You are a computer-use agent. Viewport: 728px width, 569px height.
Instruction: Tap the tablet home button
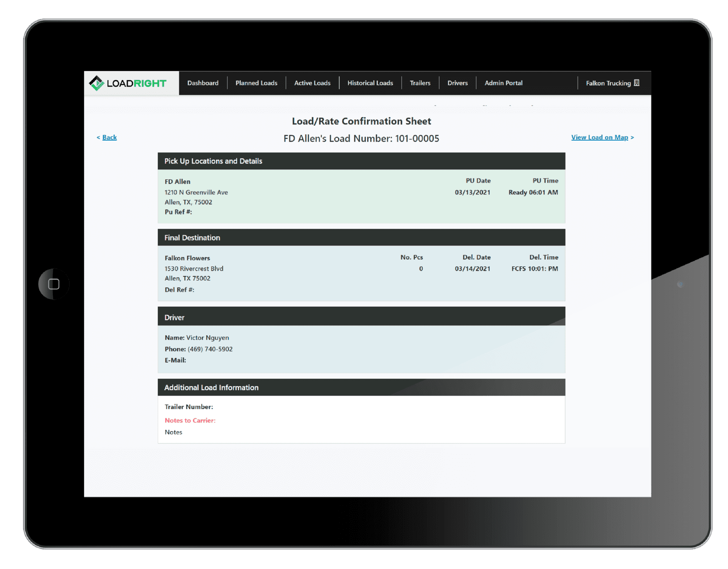tap(54, 284)
